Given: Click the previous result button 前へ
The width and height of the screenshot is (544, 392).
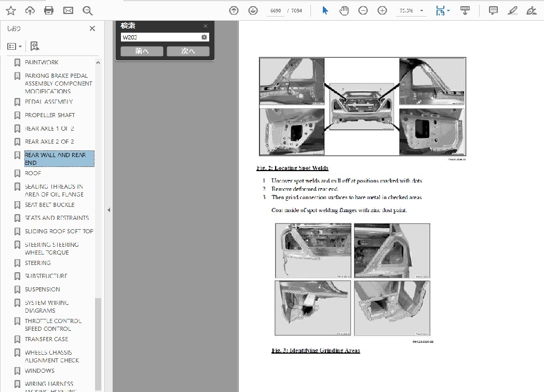Looking at the screenshot, I should click(x=142, y=51).
